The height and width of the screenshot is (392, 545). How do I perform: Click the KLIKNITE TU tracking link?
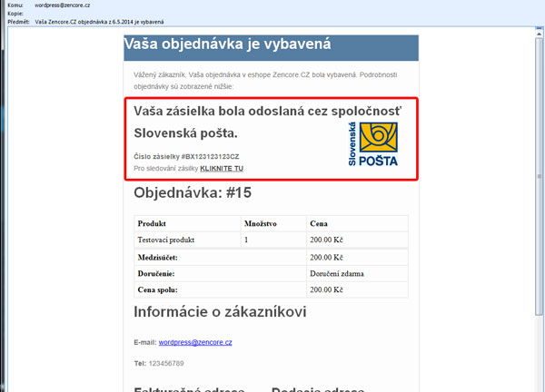pos(222,169)
